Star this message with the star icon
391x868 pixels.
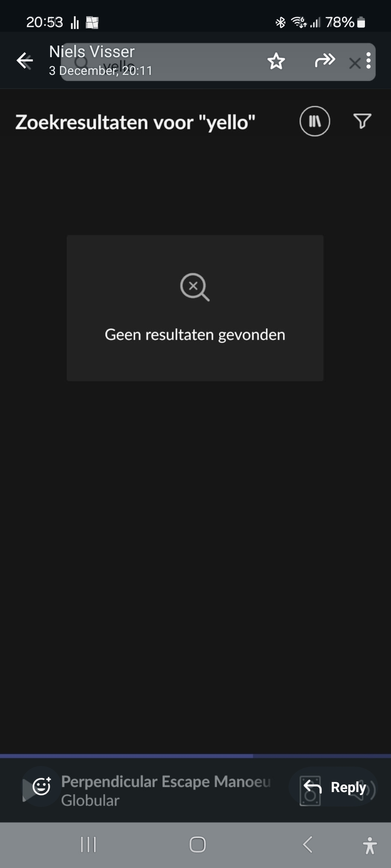click(x=276, y=61)
